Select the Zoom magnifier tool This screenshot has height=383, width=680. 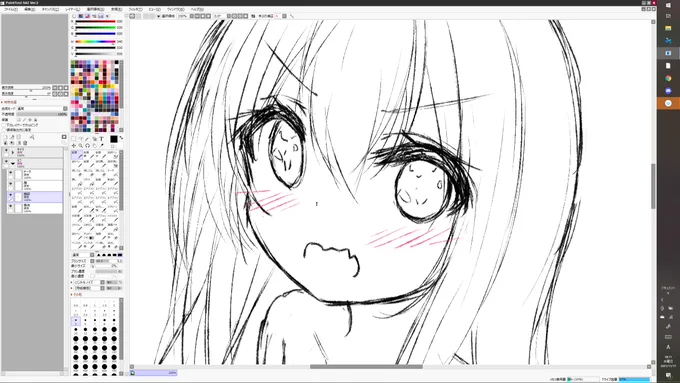click(x=81, y=146)
